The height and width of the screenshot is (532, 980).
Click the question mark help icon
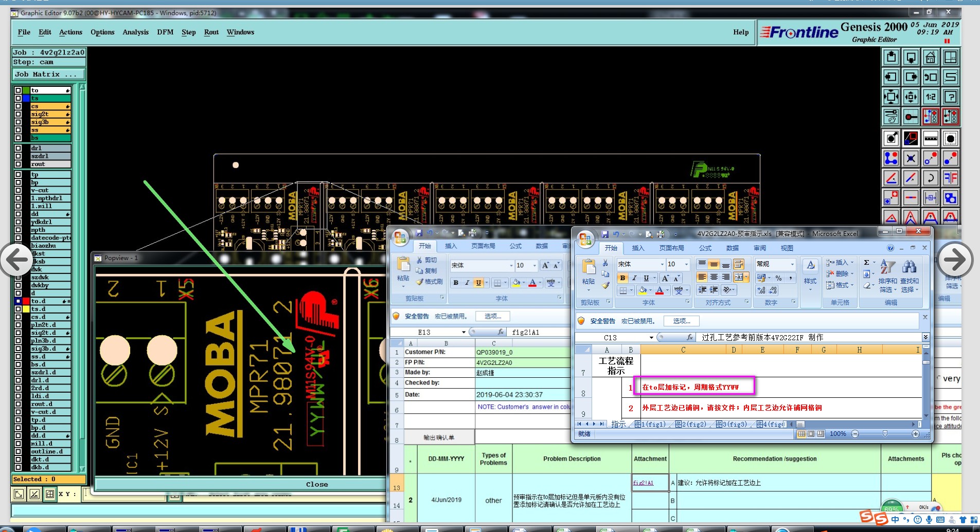tap(951, 97)
